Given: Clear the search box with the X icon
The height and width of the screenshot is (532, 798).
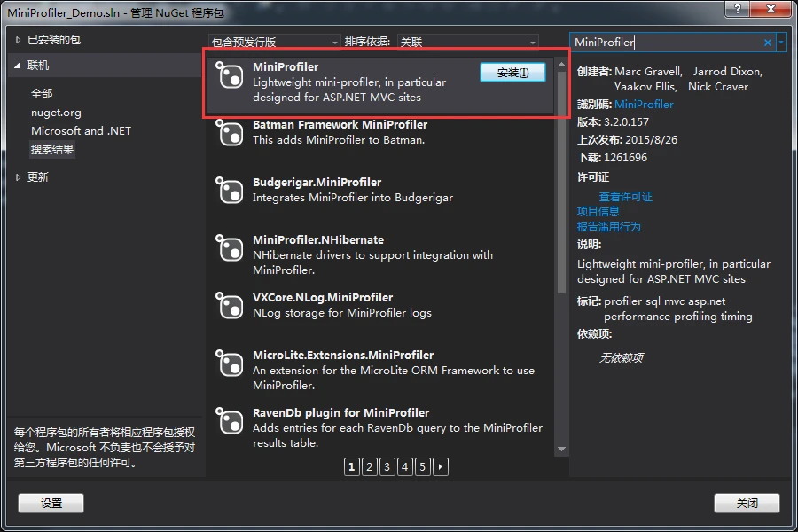Looking at the screenshot, I should (768, 43).
